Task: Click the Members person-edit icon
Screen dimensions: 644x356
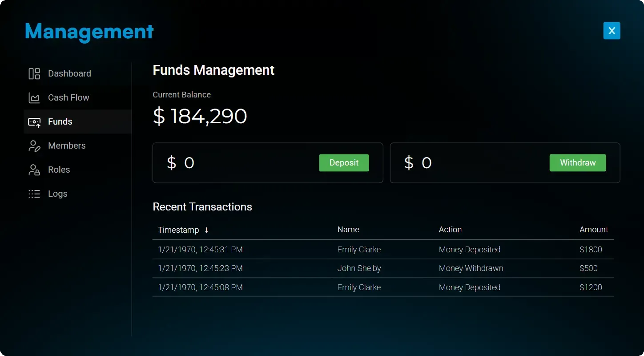Action: click(34, 146)
